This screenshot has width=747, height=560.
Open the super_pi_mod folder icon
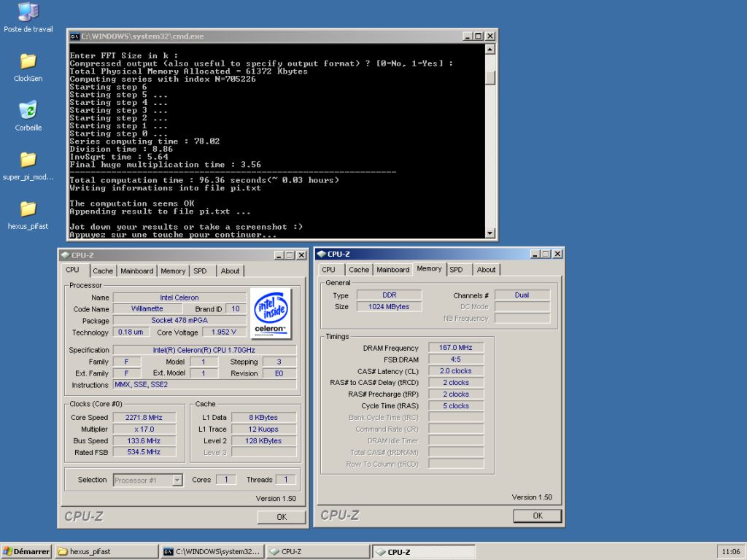point(28,160)
